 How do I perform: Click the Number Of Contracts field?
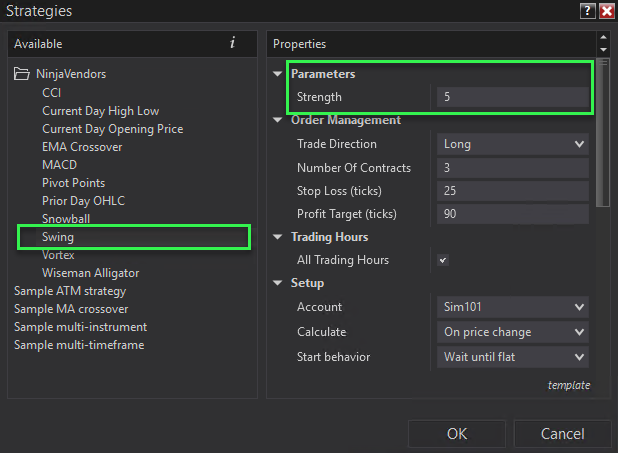point(513,168)
